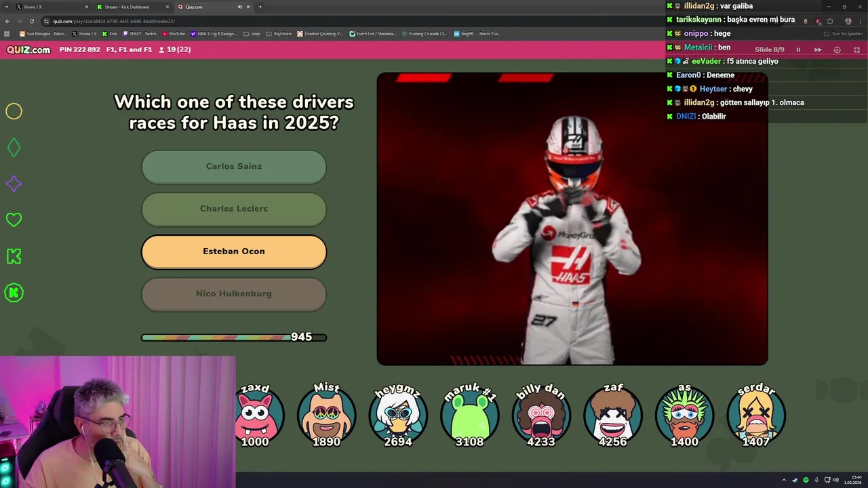Open Event List / Streamlabs bookmark
868x488 pixels.
(x=373, y=34)
